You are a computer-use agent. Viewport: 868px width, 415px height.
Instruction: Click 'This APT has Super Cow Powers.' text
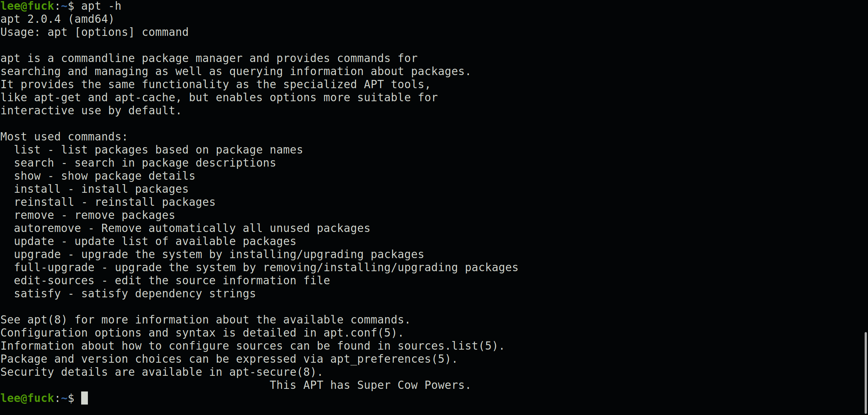(x=370, y=385)
